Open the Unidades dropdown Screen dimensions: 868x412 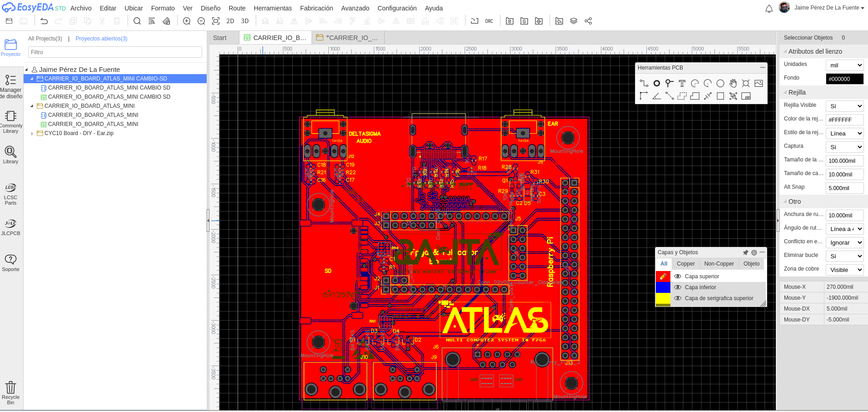coord(844,65)
